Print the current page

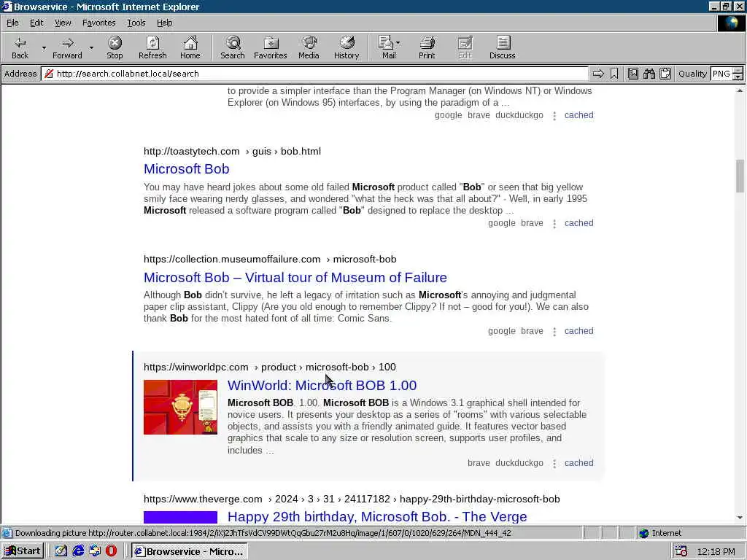(427, 47)
